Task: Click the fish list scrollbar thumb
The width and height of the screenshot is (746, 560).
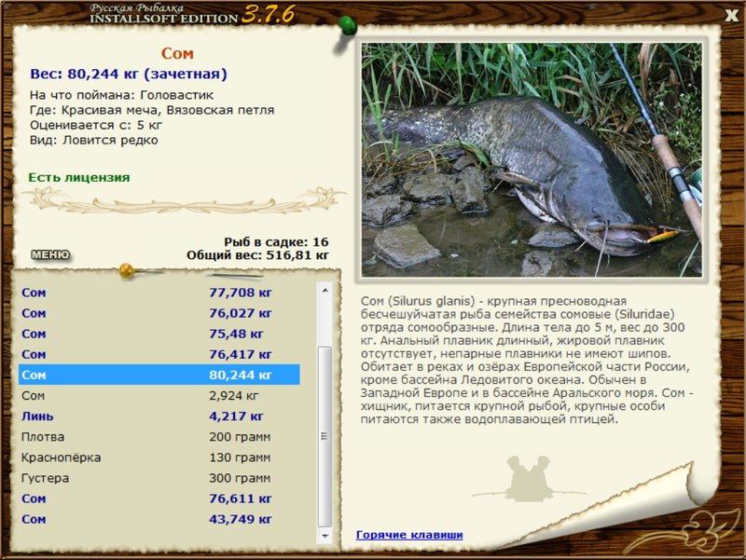Action: [x=325, y=436]
